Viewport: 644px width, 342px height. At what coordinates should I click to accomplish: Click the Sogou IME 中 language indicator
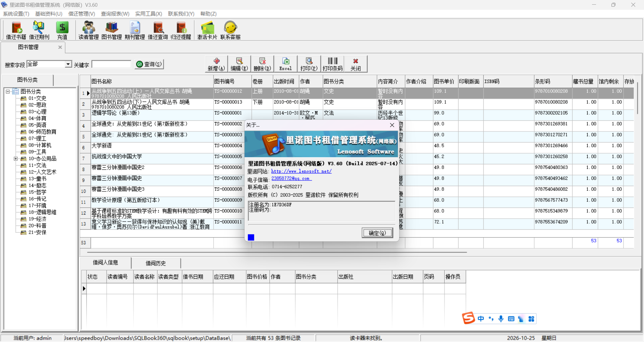tap(481, 319)
